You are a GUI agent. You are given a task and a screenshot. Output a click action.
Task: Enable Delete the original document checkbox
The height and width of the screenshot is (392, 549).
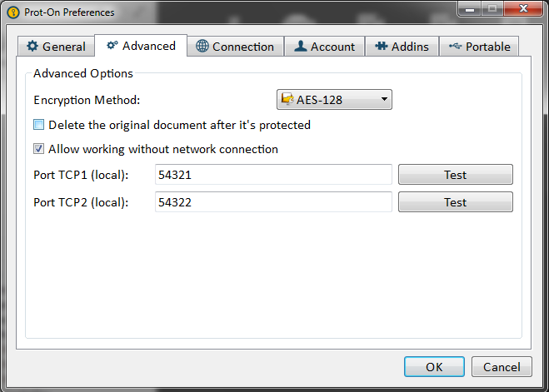click(x=39, y=126)
